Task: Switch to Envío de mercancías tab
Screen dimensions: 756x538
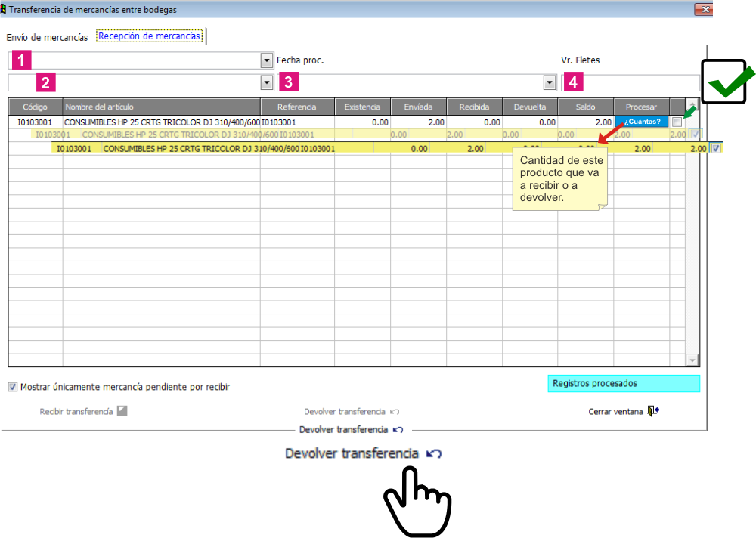Action: [x=47, y=37]
